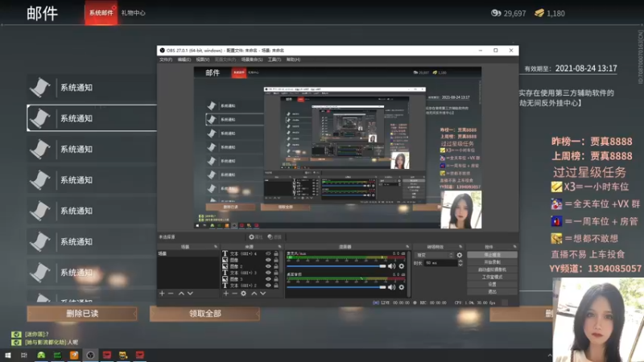Start the virtual camera in OBS controls
The image size is (644, 362).
492,269
